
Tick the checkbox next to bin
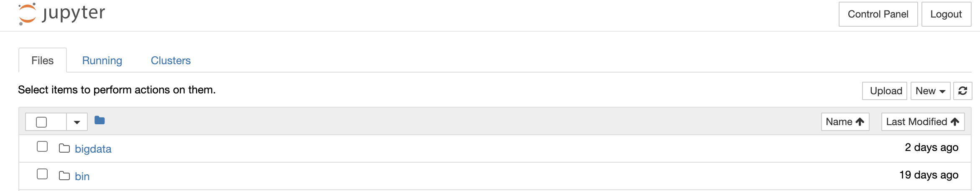pos(42,174)
